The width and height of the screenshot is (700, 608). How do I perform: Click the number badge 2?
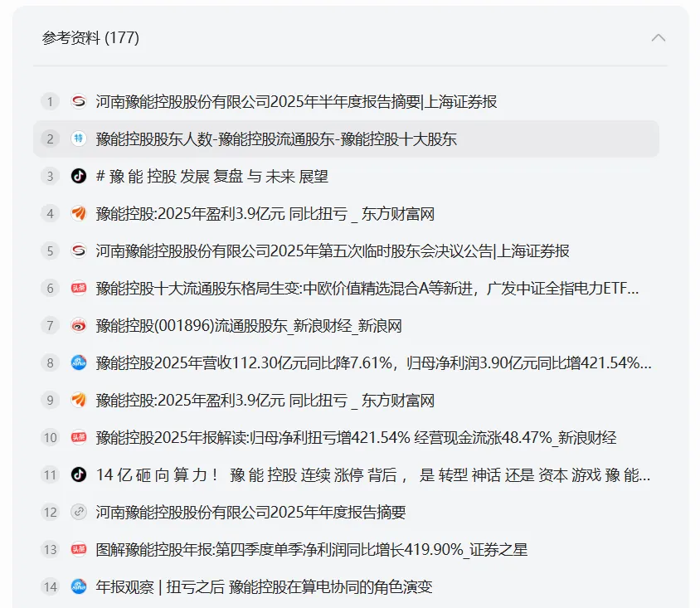50,139
